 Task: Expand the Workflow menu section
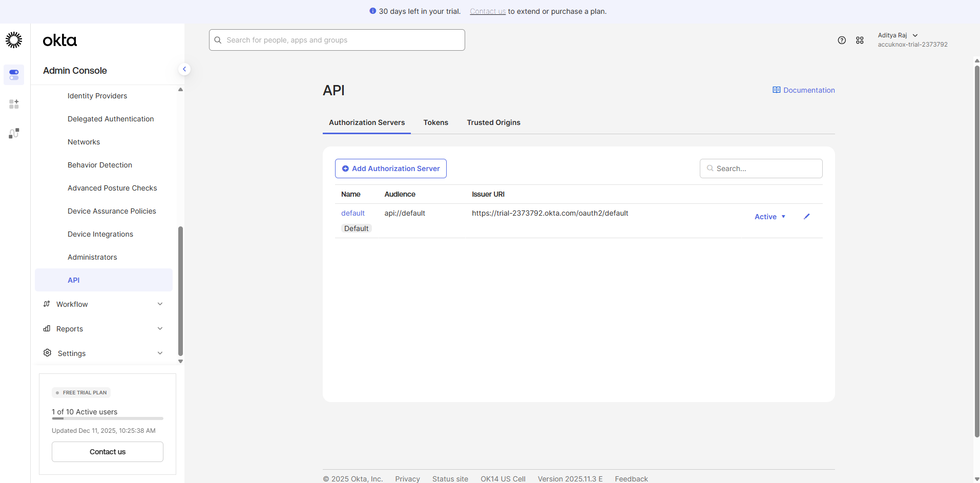pos(103,304)
